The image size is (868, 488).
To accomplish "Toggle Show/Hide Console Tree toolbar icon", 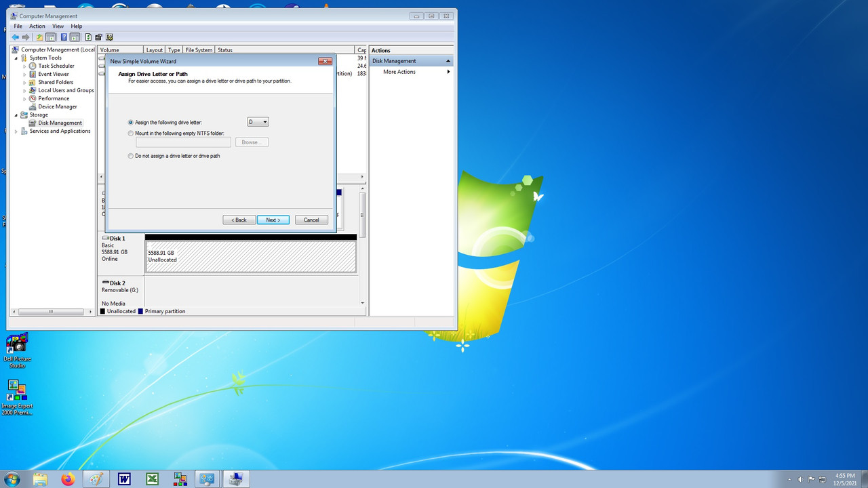I will pyautogui.click(x=51, y=37).
